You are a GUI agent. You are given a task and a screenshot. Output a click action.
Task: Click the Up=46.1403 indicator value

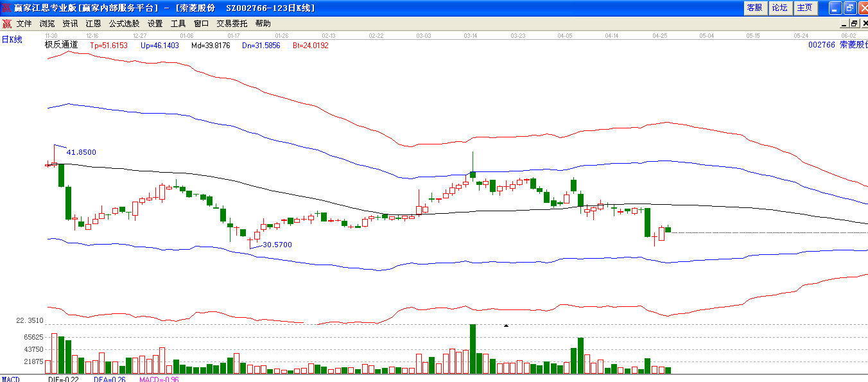pos(160,46)
